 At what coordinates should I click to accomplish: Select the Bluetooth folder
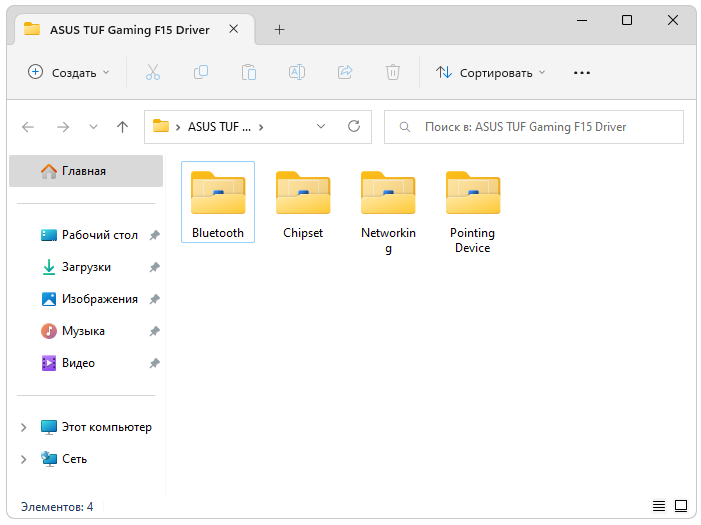click(x=218, y=202)
